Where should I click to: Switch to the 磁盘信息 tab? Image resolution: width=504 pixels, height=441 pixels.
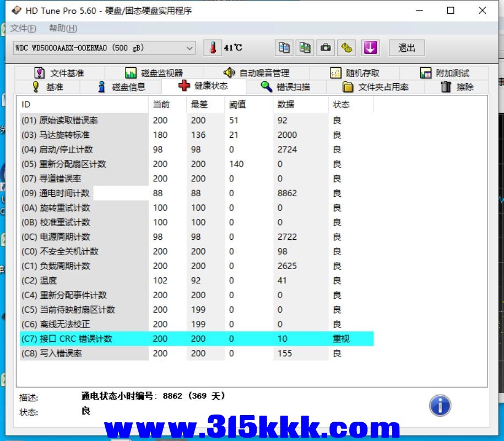click(122, 87)
